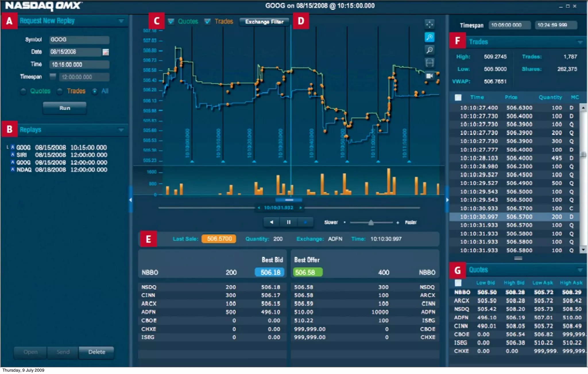The image size is (588, 374).
Task: Click the Run button
Action: (x=65, y=108)
